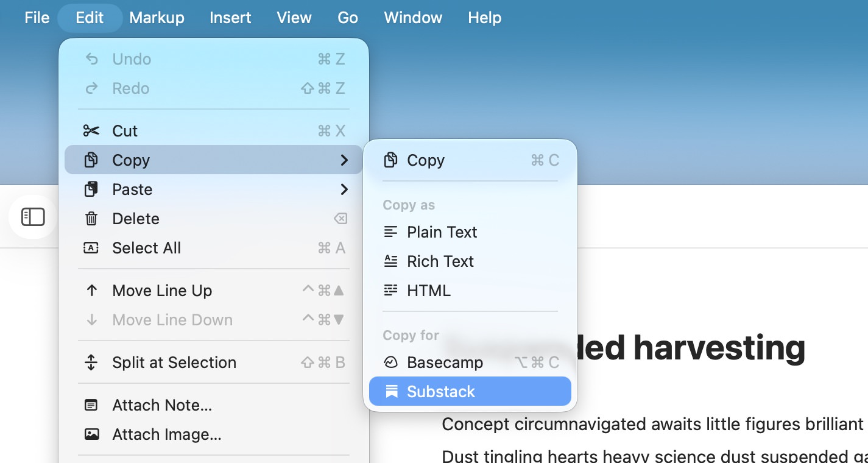Viewport: 868px width, 463px height.
Task: Click the Undo arrow icon
Action: 91,58
